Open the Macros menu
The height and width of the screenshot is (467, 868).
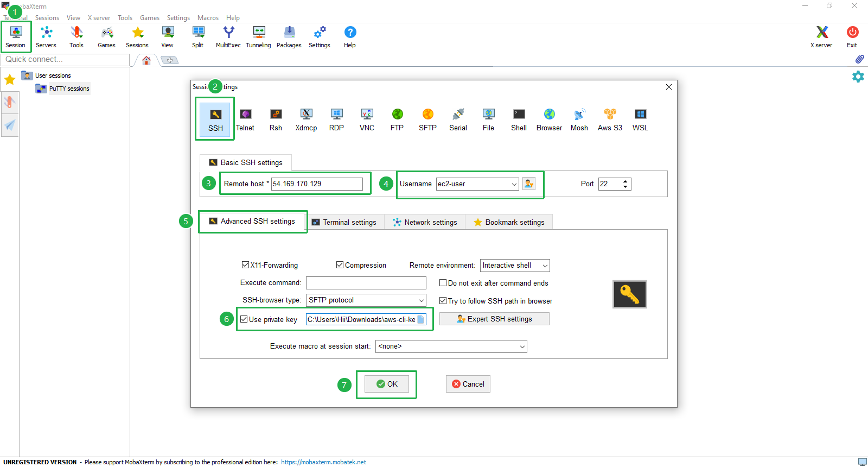tap(208, 18)
